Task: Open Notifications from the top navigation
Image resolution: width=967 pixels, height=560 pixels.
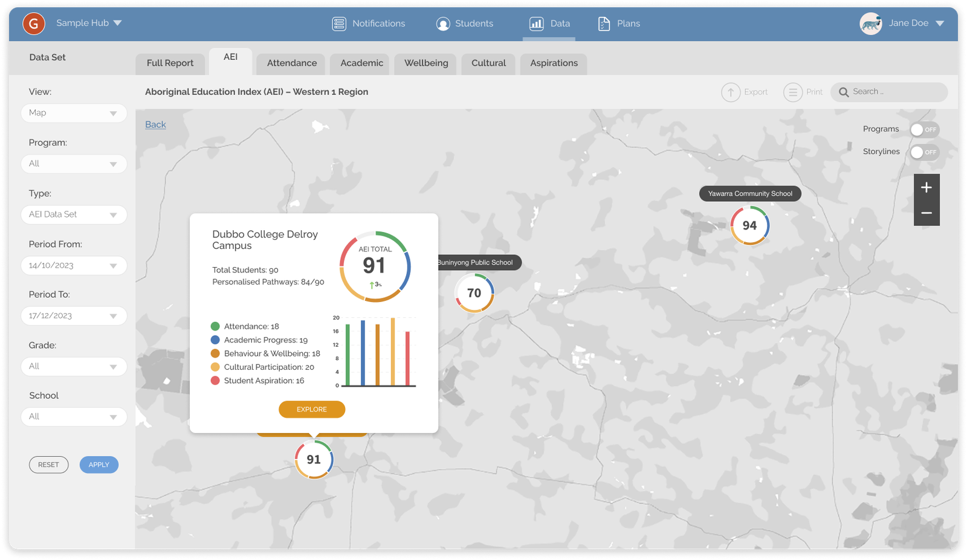Action: [339, 24]
